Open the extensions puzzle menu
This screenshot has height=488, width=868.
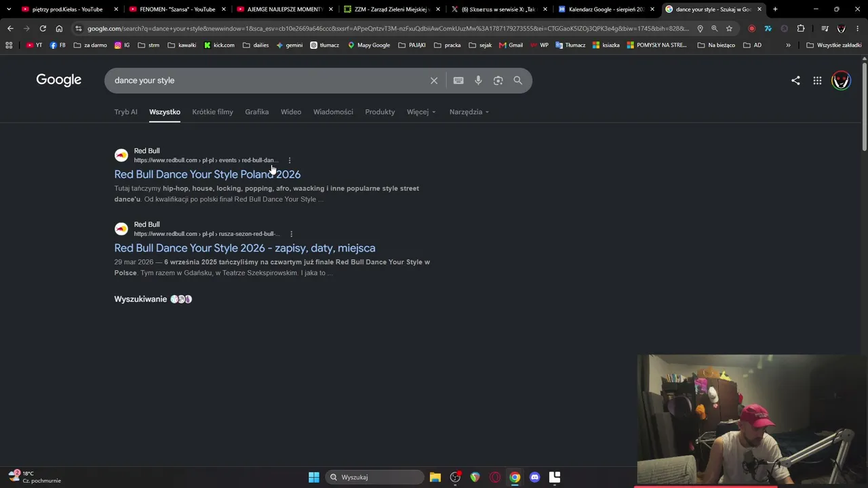[801, 28]
